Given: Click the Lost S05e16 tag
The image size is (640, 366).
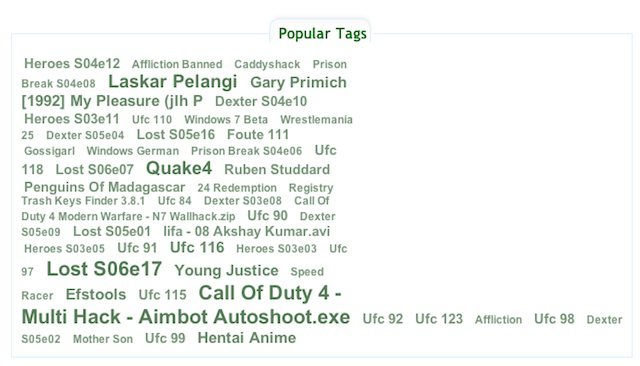Looking at the screenshot, I should coord(176,135).
